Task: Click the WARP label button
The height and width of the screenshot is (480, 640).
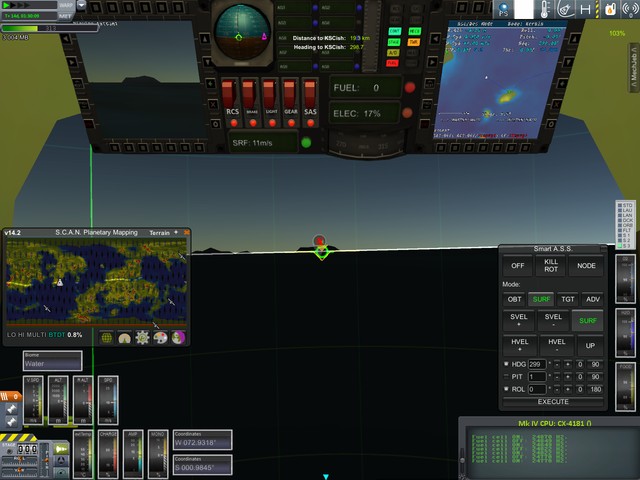Action: 65,5
